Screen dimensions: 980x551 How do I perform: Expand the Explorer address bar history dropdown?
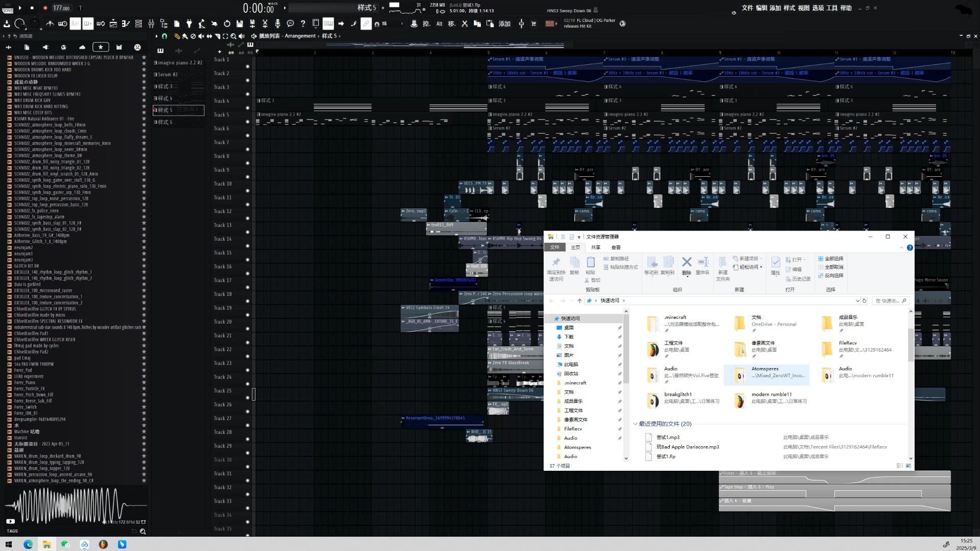coord(857,301)
